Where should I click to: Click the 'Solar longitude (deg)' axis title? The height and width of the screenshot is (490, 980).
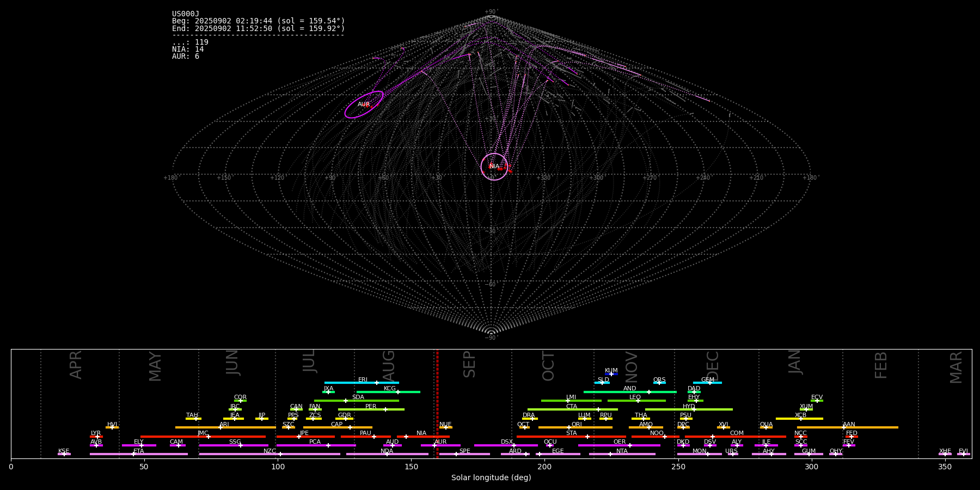coord(491,477)
